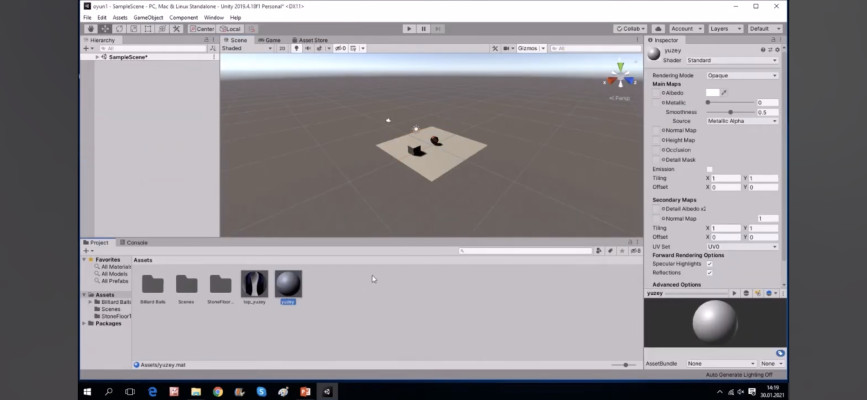Toggle scene effects icon
This screenshot has height=400, width=867.
tap(320, 49)
